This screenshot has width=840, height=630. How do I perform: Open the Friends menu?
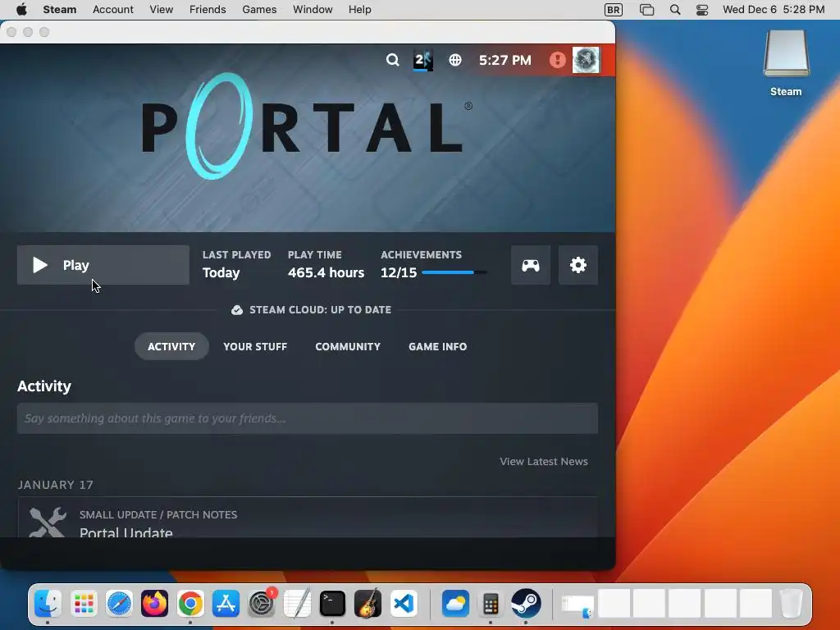[x=208, y=10]
